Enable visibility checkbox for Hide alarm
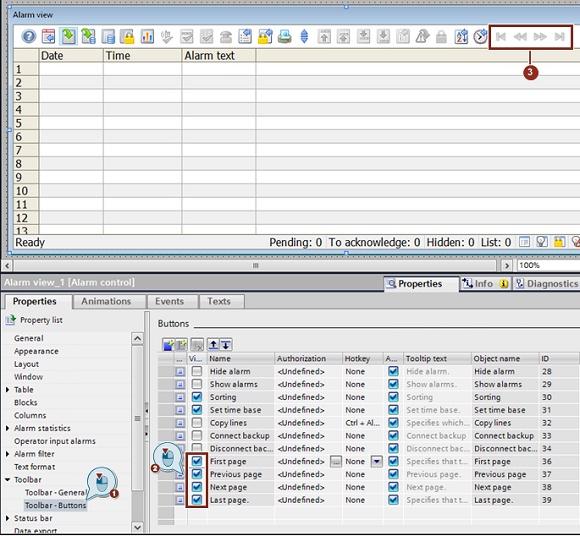The image size is (580, 536). click(197, 371)
